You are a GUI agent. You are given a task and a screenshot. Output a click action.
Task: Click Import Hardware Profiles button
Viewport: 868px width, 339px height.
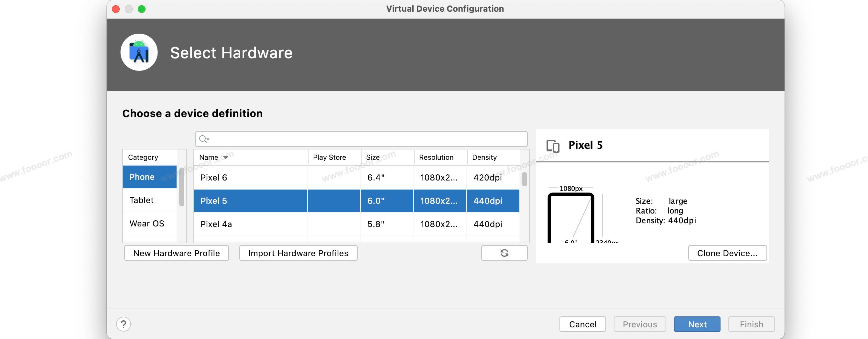(x=298, y=253)
